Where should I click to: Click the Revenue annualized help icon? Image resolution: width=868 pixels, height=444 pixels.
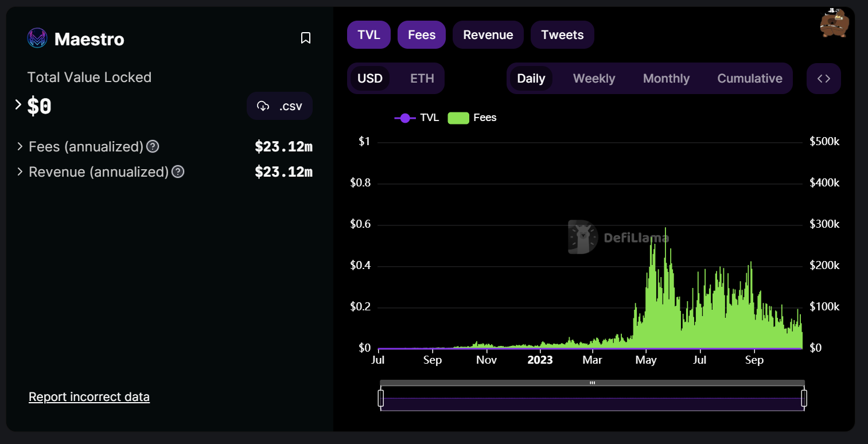[178, 172]
